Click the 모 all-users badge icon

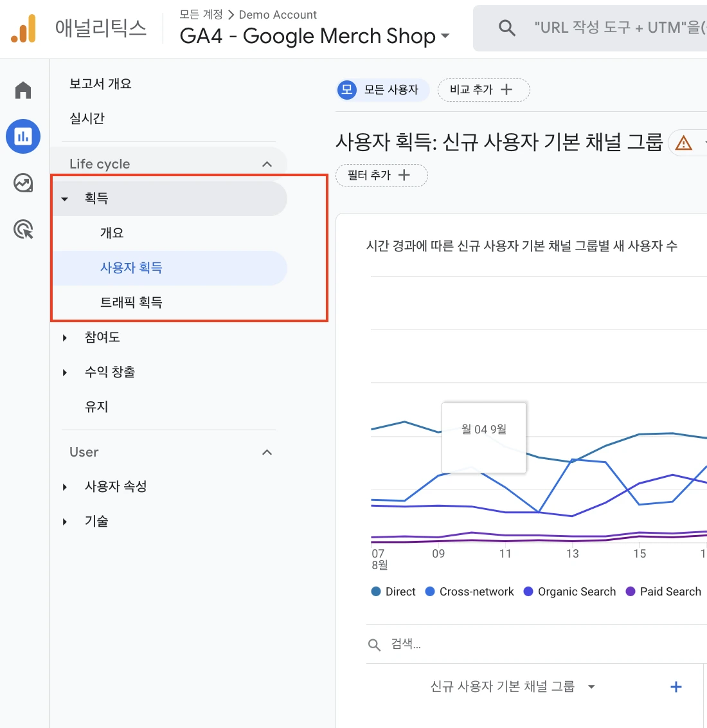[347, 89]
